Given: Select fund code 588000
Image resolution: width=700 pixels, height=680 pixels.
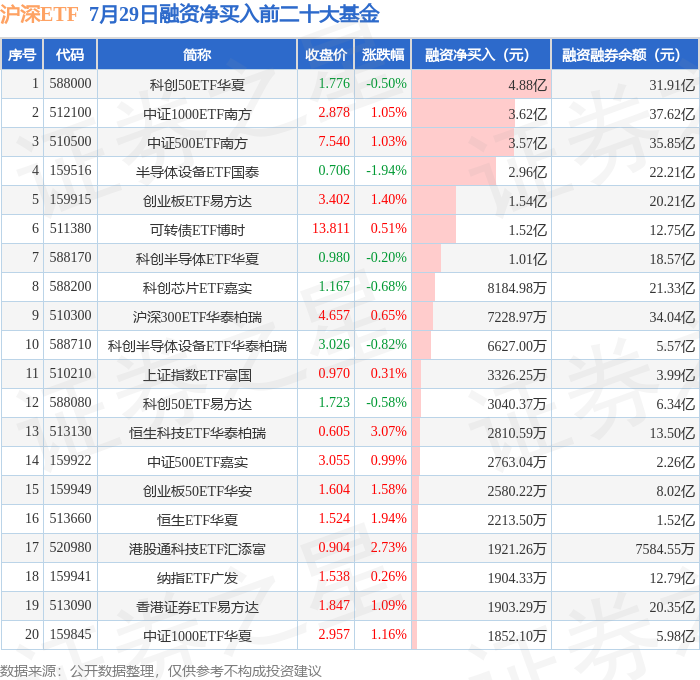Looking at the screenshot, I should (x=70, y=83).
